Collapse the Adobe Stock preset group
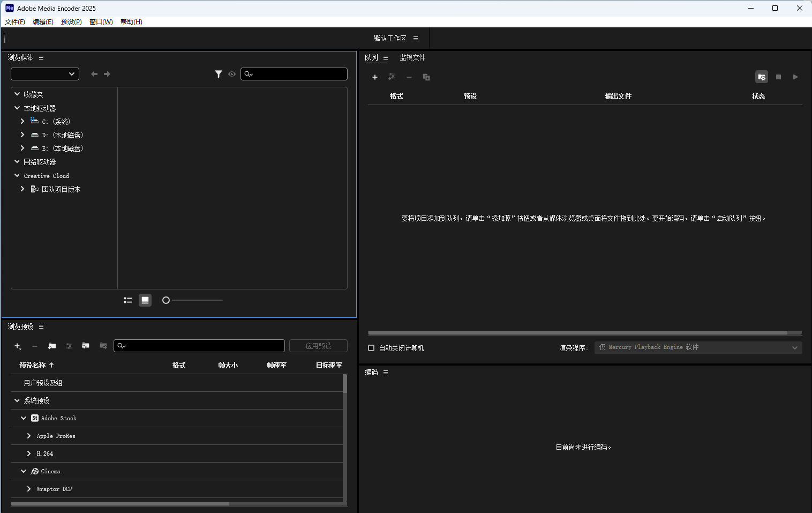812x513 pixels. click(24, 418)
